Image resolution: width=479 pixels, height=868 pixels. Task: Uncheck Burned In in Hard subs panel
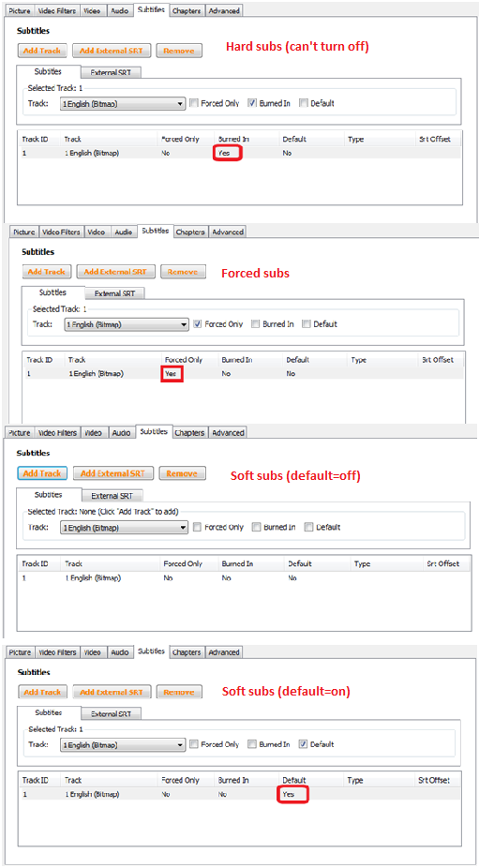pos(251,103)
